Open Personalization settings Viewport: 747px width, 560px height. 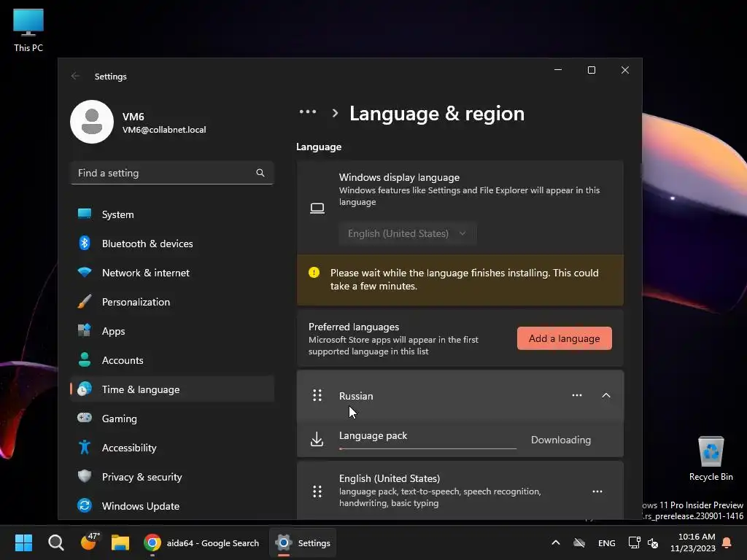(172, 302)
